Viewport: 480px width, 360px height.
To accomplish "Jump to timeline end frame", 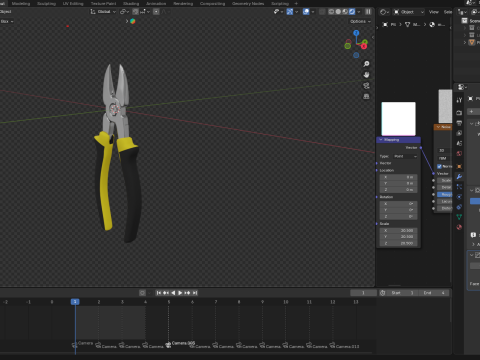I will [195, 293].
